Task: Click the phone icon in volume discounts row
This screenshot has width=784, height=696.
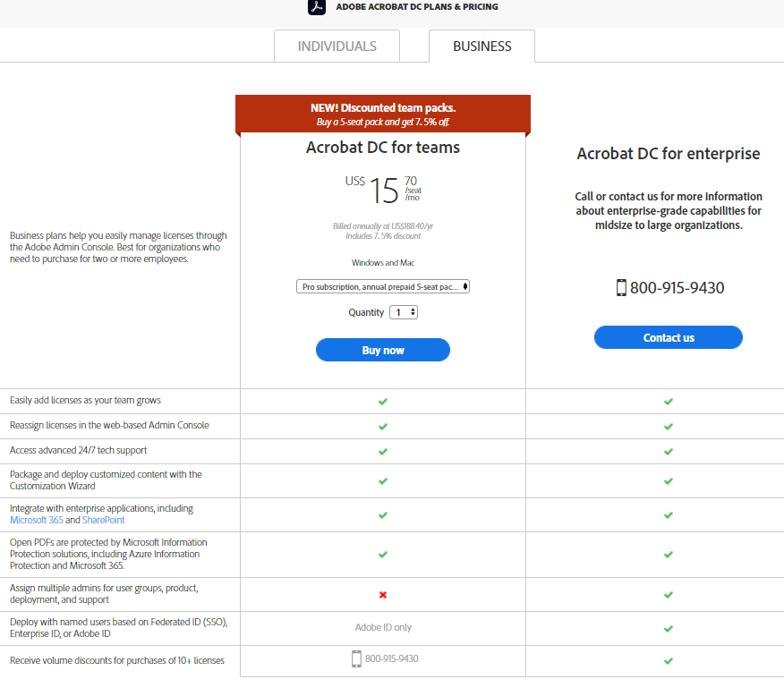Action: pos(356,658)
